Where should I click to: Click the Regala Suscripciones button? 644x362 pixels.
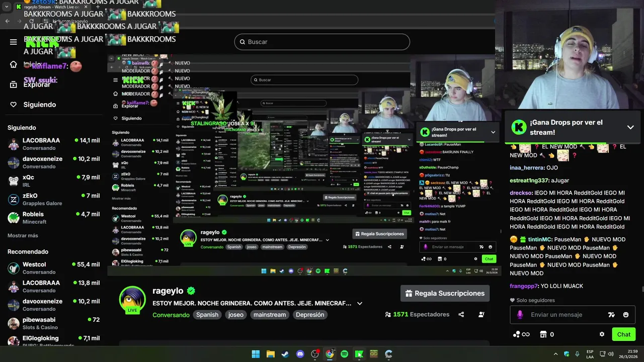point(445,293)
